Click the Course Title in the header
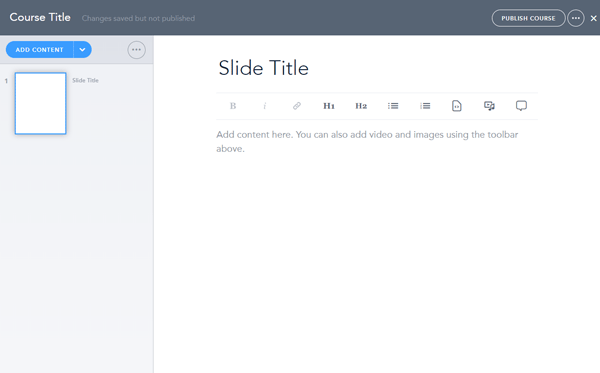Viewport: 600px width, 373px height. click(40, 17)
